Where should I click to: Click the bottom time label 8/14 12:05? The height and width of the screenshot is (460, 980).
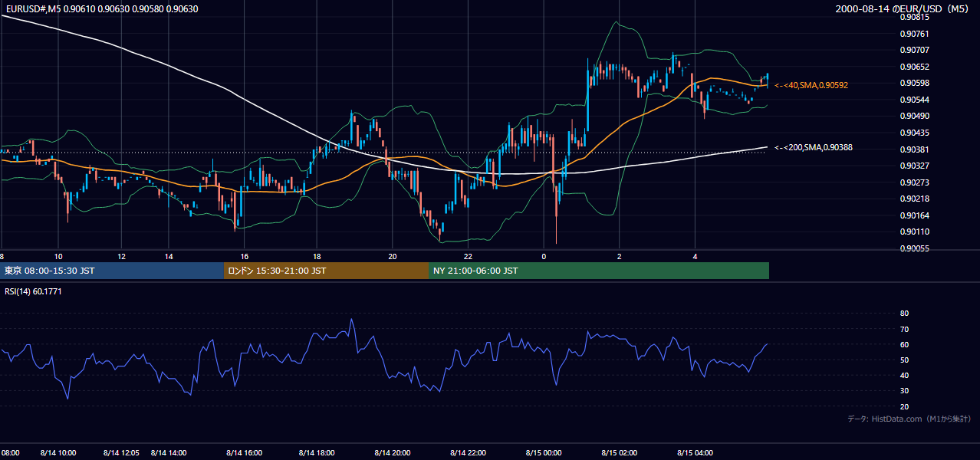point(121,452)
